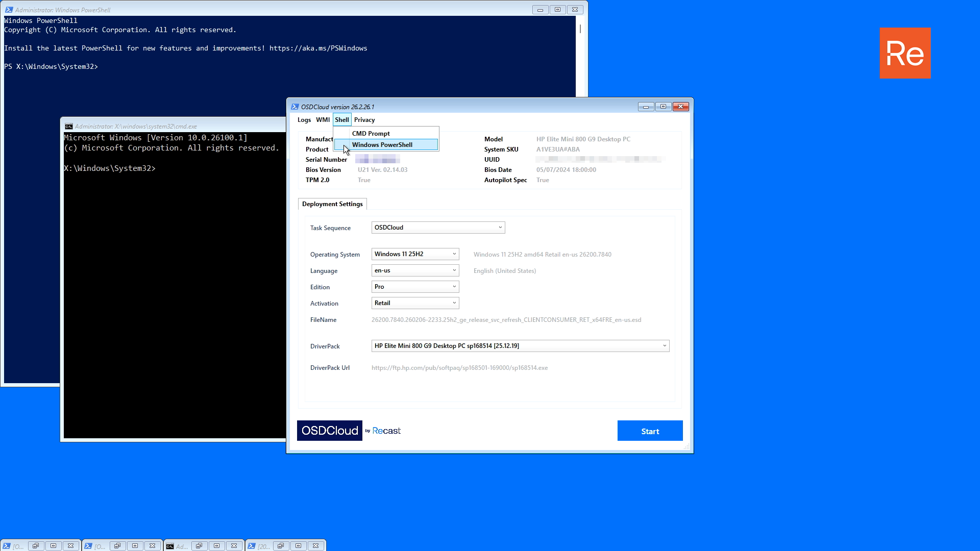Click the cmd.exe icon in the title bar
Viewport: 980px width, 551px height.
pyautogui.click(x=69, y=127)
